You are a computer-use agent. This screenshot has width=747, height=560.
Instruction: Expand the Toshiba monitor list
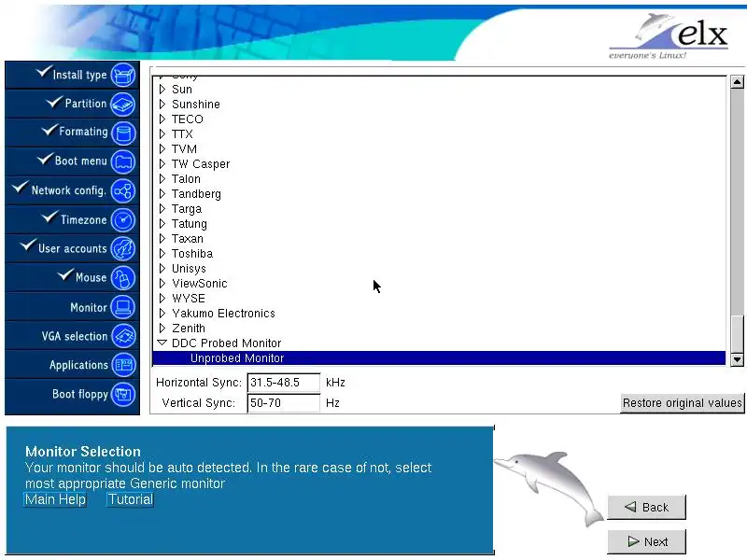pos(162,253)
